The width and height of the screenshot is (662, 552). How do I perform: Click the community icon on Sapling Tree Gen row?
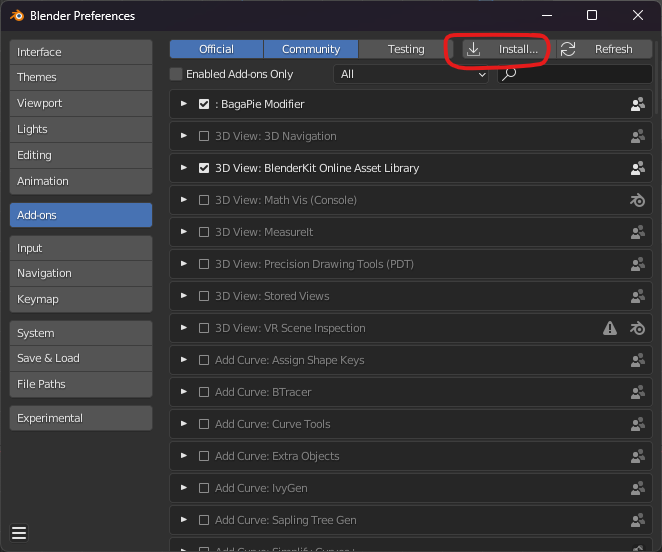[638, 520]
